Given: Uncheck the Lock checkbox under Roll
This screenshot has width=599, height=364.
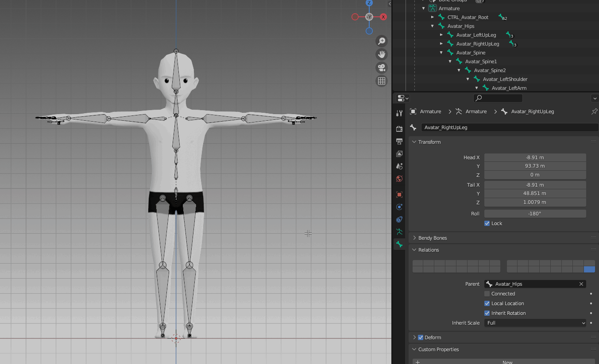Looking at the screenshot, I should (487, 223).
